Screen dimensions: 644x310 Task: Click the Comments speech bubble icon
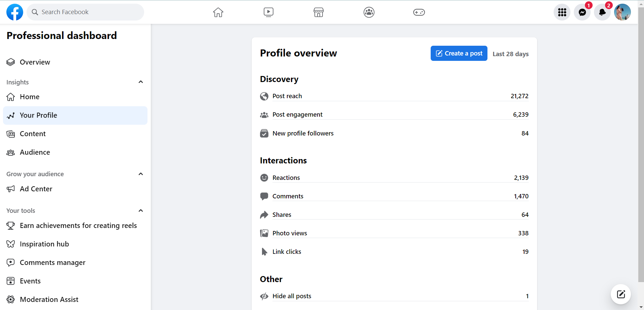tap(264, 196)
